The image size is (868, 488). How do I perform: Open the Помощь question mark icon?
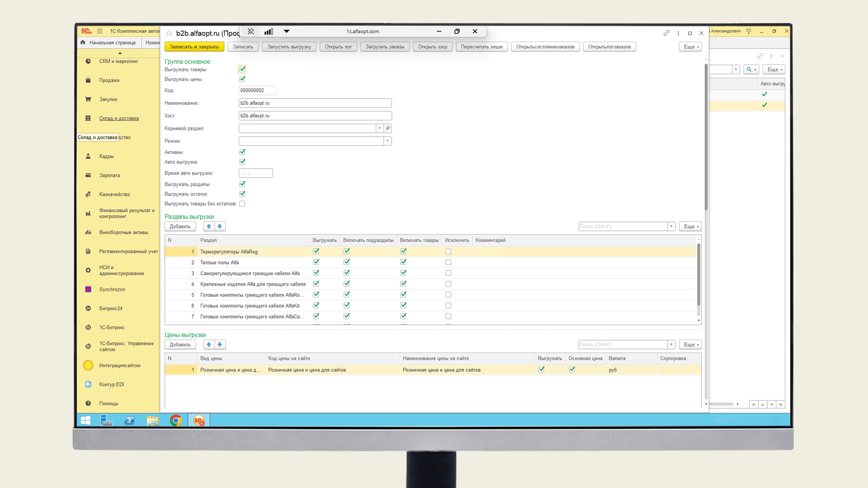(88, 404)
